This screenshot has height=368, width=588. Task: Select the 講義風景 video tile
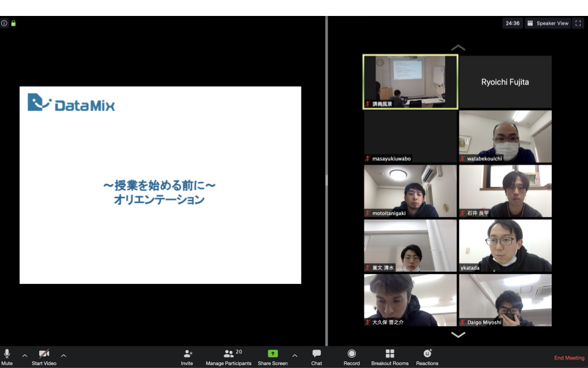[x=410, y=82]
